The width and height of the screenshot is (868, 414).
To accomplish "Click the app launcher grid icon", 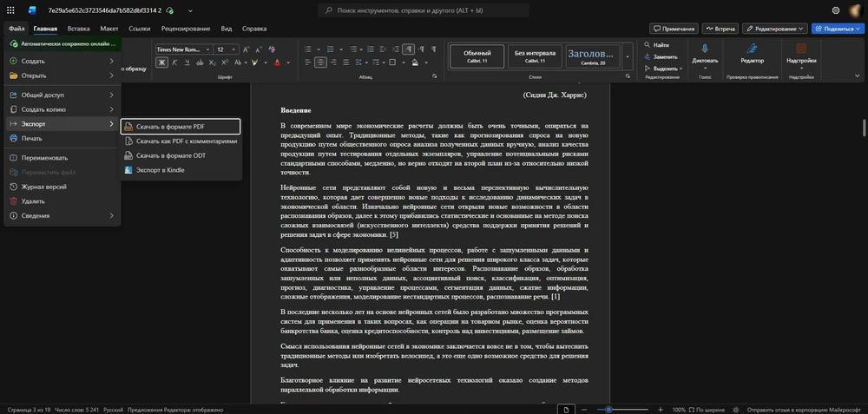I will click(x=10, y=10).
